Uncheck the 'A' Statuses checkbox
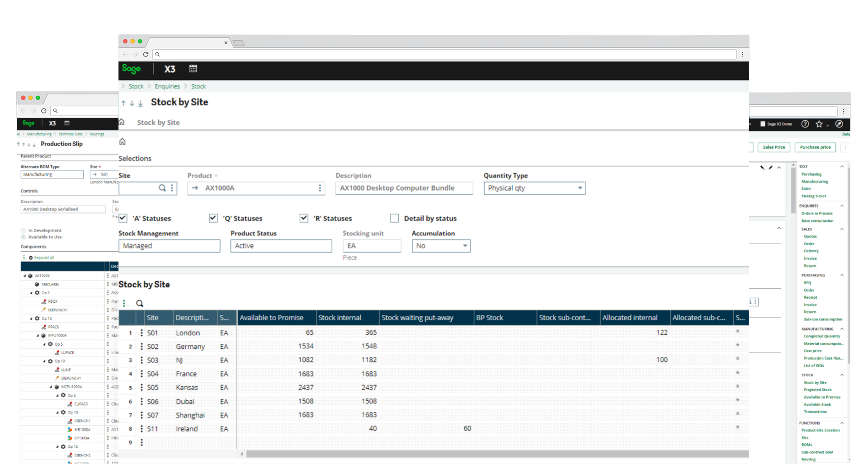The width and height of the screenshot is (868, 464). [123, 218]
